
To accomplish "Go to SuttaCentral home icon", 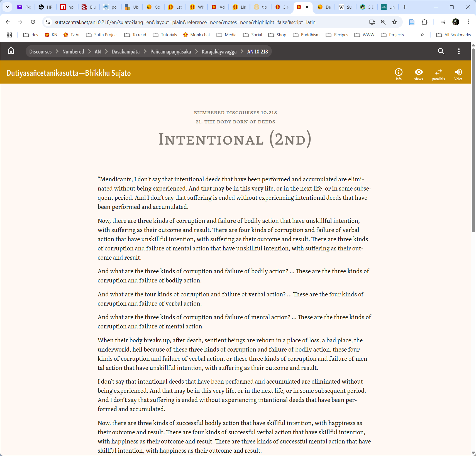I will (11, 51).
